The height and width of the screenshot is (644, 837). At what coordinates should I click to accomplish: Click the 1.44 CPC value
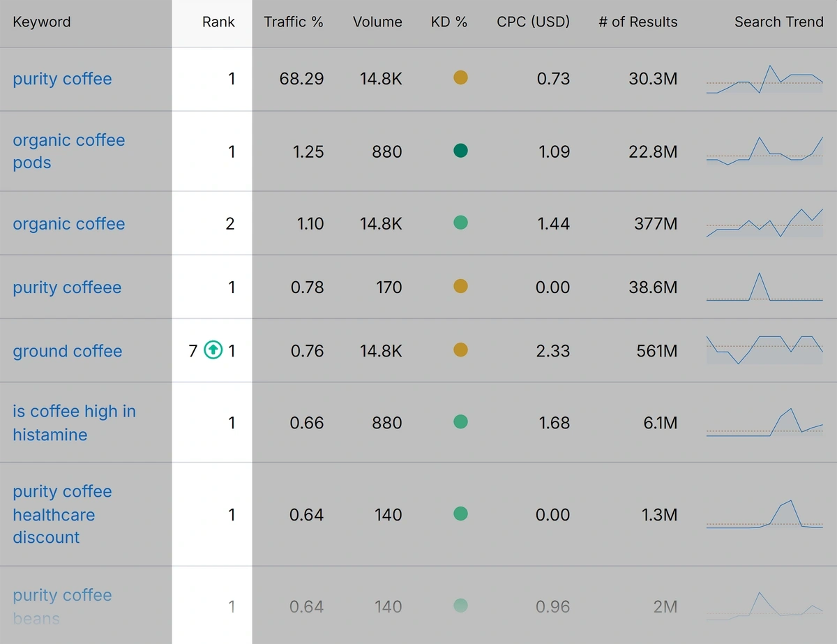click(x=554, y=224)
